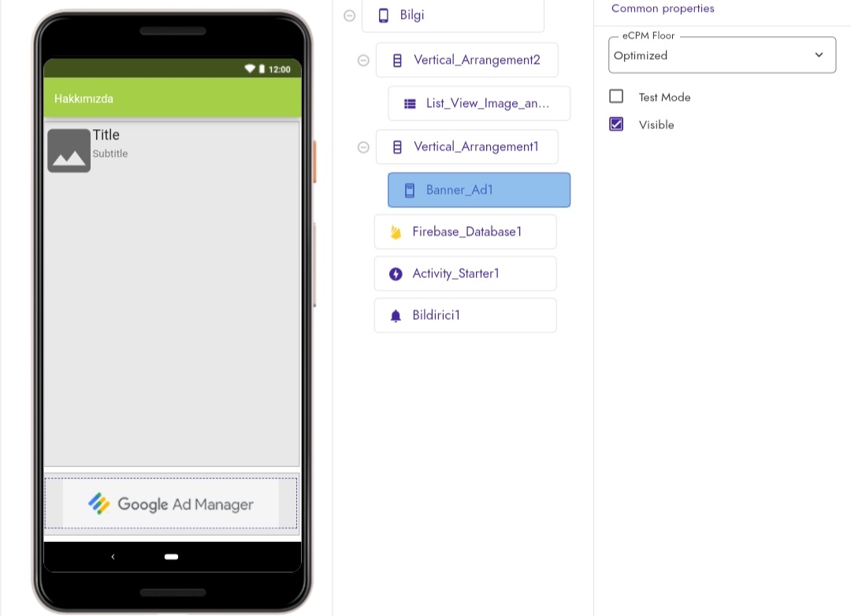Uncheck the Visible checkbox
The image size is (851, 616).
(616, 124)
